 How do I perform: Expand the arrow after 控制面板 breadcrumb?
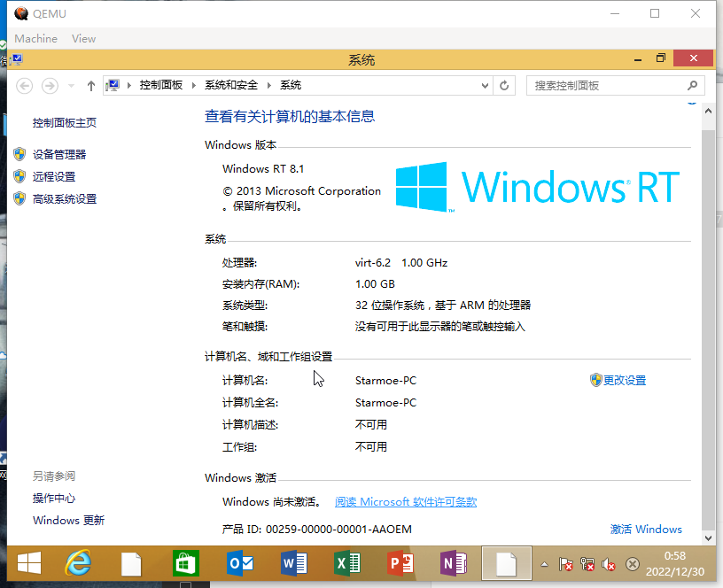tap(194, 85)
